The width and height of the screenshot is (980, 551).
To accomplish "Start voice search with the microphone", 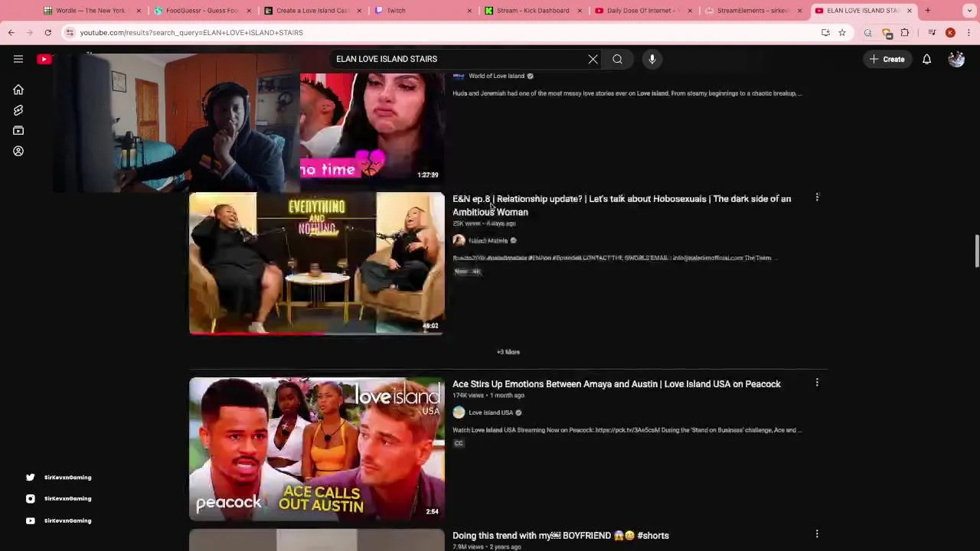I will coord(652,59).
